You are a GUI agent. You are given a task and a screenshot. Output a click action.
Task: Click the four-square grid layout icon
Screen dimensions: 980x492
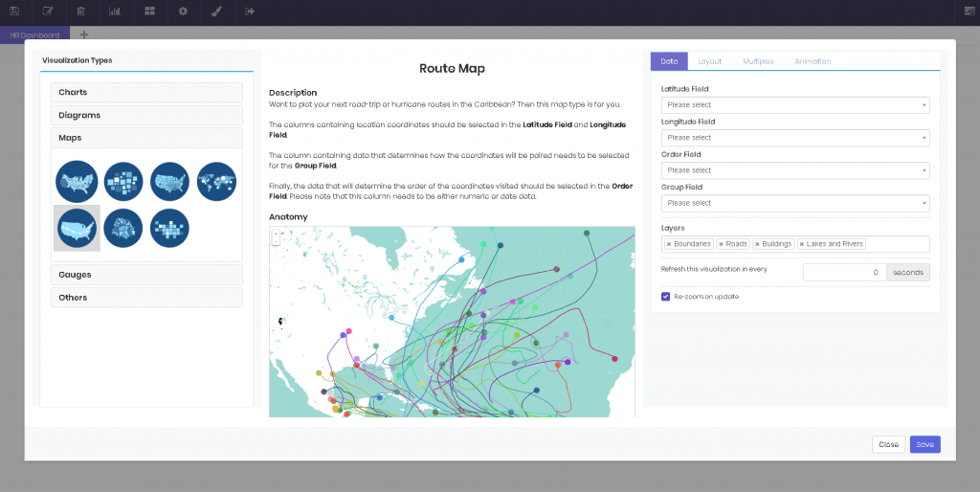(149, 11)
